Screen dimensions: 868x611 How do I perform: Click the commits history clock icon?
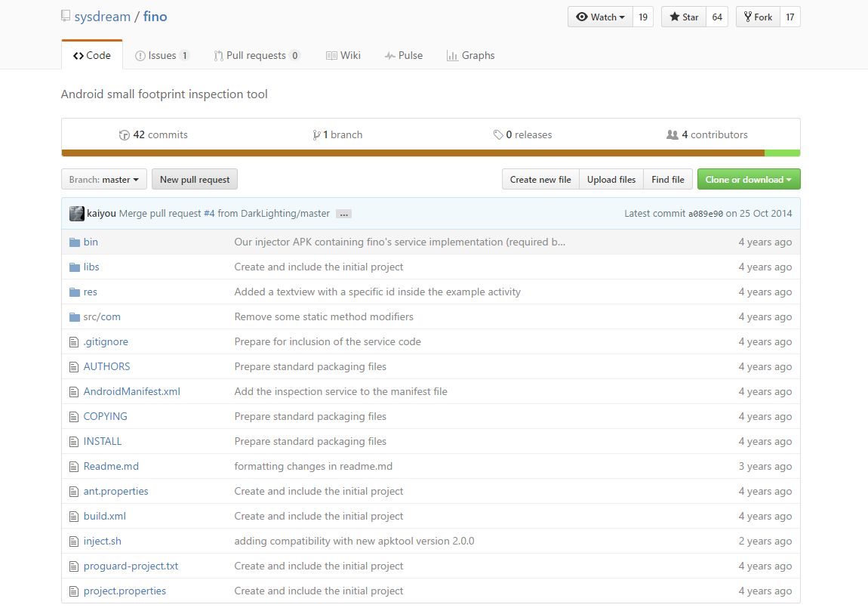click(124, 134)
